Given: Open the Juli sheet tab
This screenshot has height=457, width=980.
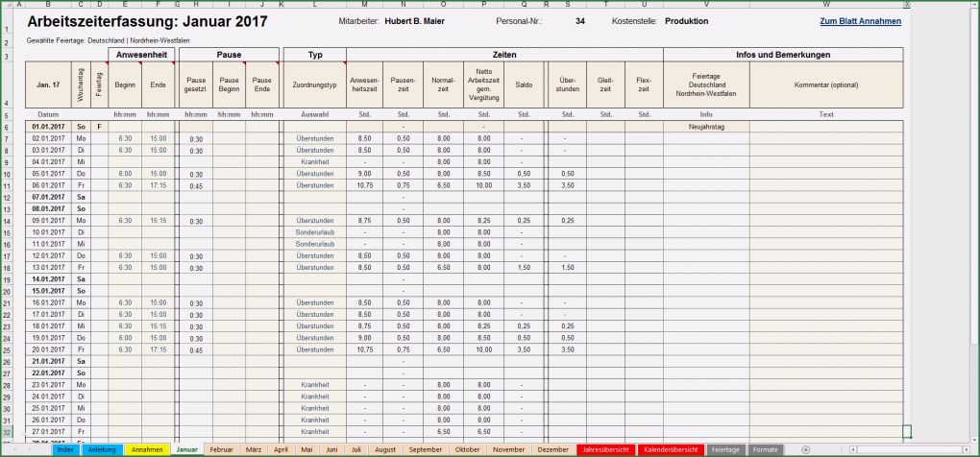Looking at the screenshot, I should (x=356, y=449).
